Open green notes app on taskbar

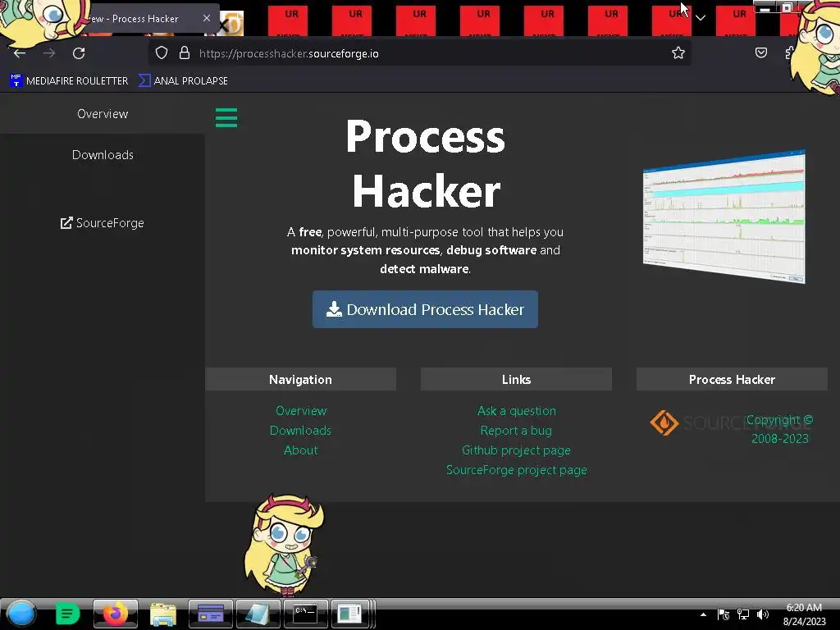67,614
